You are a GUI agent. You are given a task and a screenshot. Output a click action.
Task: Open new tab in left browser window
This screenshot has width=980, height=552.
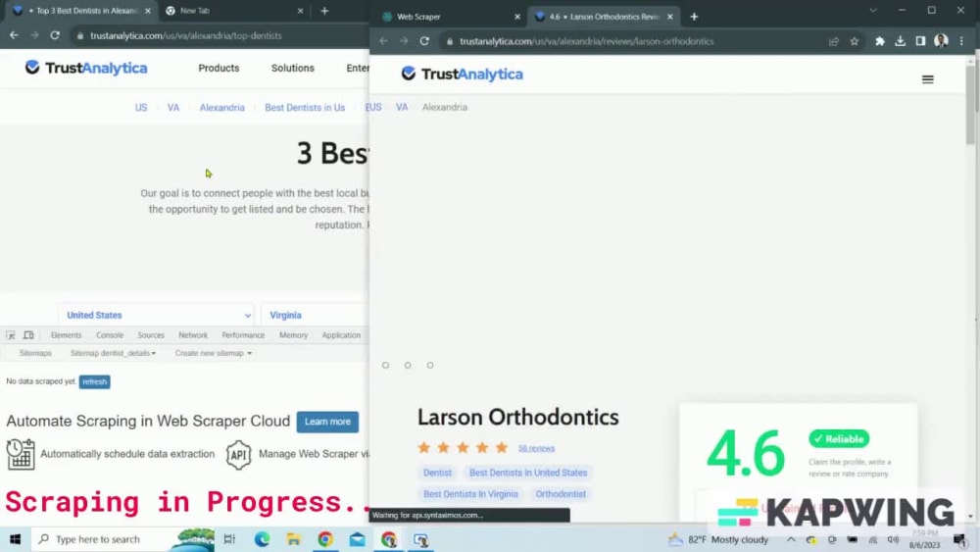(324, 11)
